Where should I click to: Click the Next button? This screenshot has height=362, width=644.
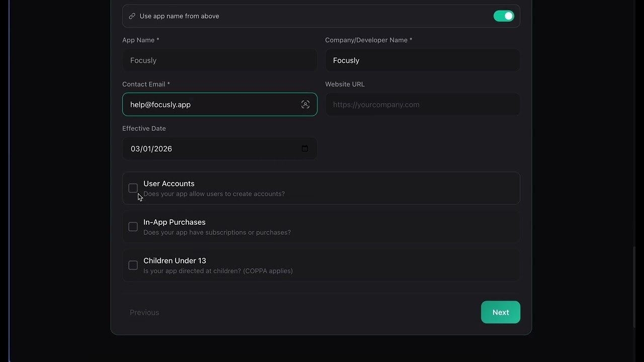500,312
